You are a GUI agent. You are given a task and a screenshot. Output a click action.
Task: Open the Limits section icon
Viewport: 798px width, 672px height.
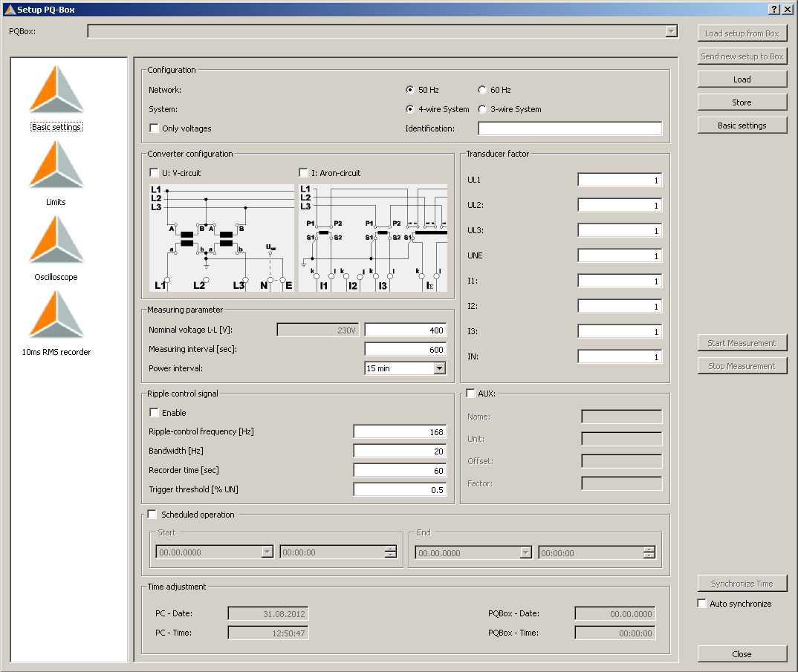(x=56, y=164)
